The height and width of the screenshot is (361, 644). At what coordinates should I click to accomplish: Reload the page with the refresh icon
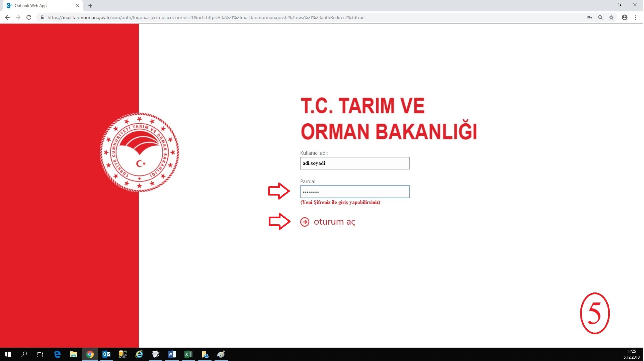[x=29, y=17]
